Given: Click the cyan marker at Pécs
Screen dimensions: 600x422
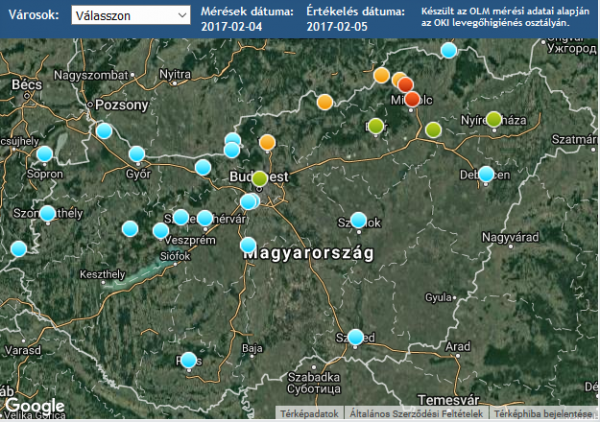Looking at the screenshot, I should click(189, 360).
